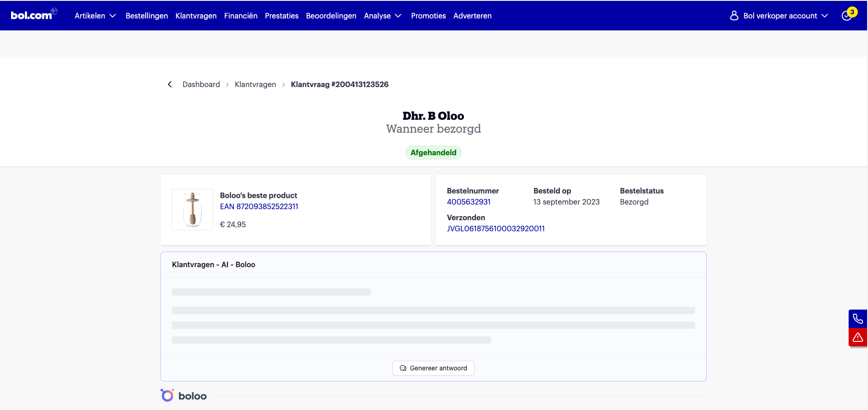Open the Bestellingen menu
This screenshot has height=410, width=868.
click(147, 16)
